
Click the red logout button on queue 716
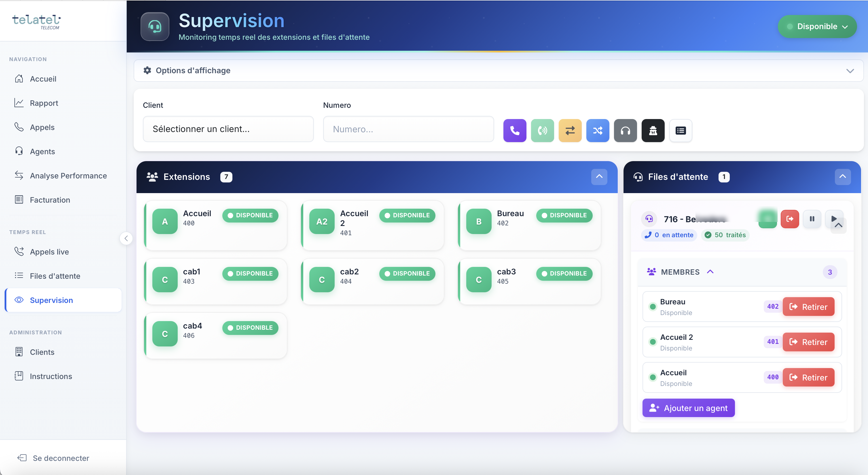[x=789, y=219]
